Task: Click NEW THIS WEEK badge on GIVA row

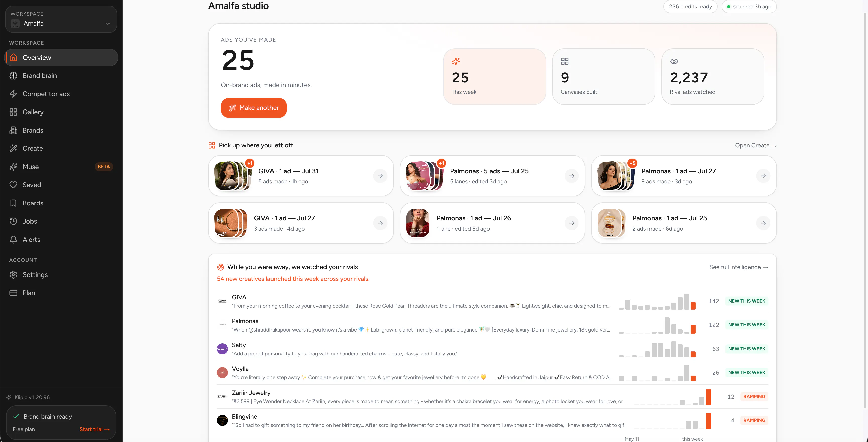Action: (746, 301)
